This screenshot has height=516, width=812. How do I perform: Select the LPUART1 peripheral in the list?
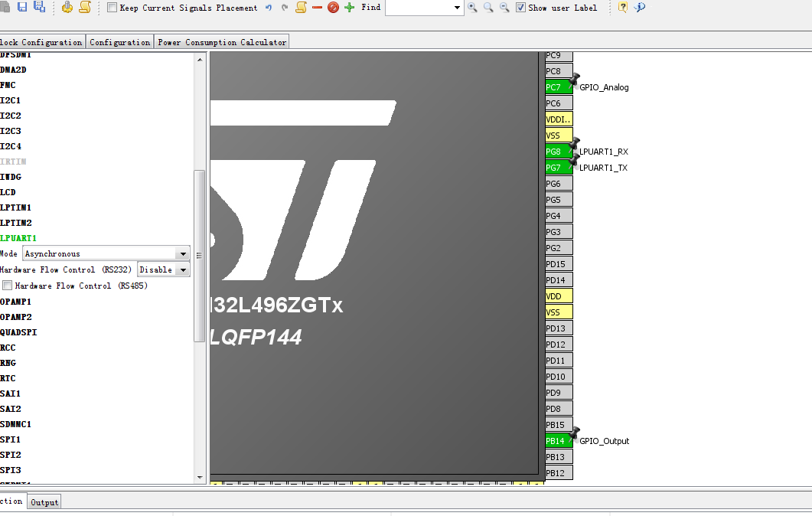coord(18,238)
